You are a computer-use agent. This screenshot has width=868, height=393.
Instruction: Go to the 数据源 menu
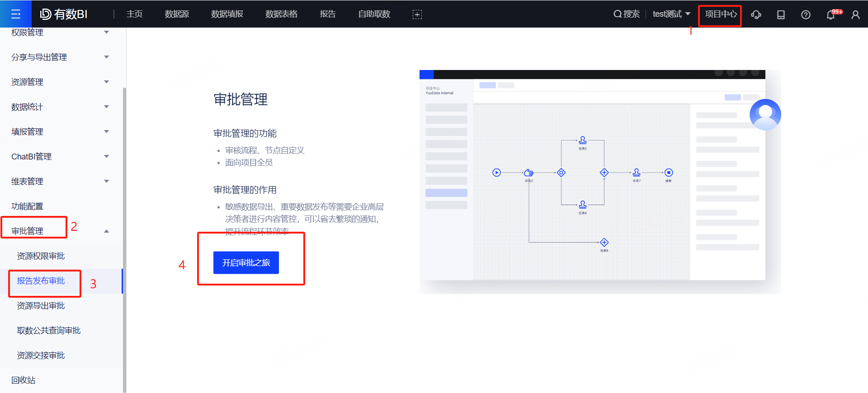[177, 14]
